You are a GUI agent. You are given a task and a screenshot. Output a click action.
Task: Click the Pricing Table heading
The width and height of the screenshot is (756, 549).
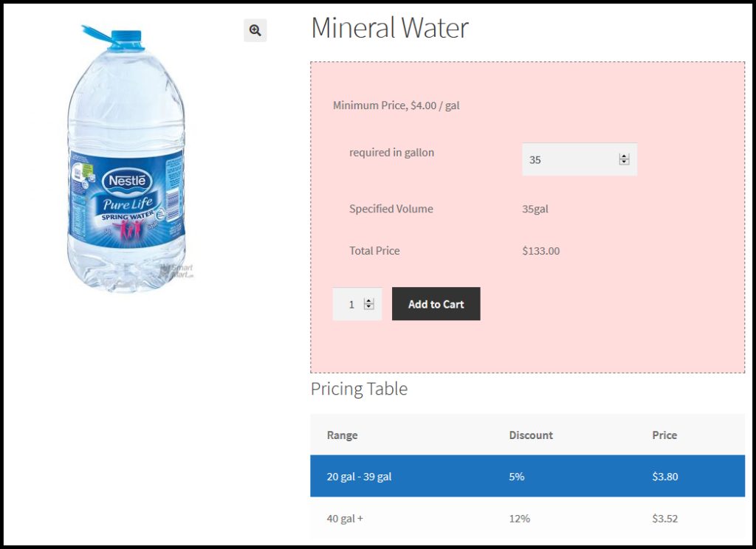(x=359, y=389)
